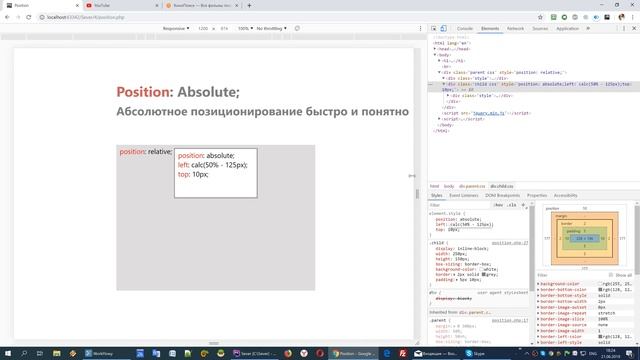Image resolution: width=640 pixels, height=360 pixels.
Task: Open the DevTools three-dot customize menu
Action: click(624, 29)
